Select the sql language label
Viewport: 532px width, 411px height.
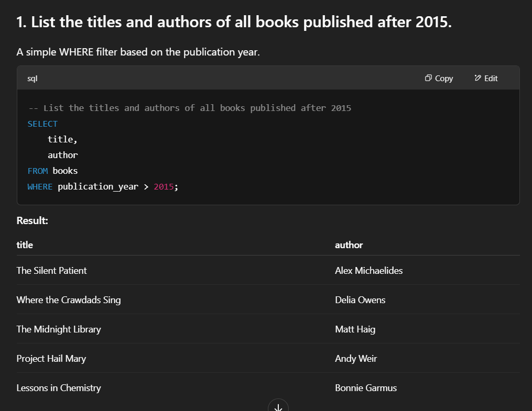[x=32, y=78]
